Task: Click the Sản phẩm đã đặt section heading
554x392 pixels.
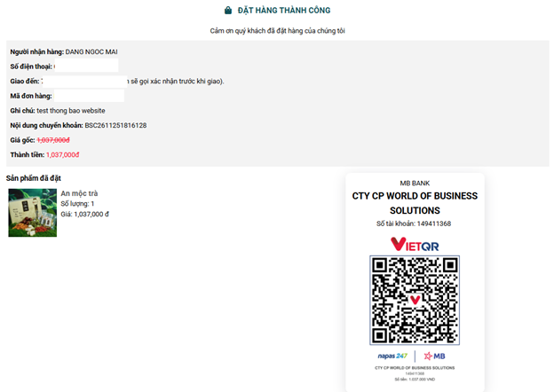Action: [34, 178]
